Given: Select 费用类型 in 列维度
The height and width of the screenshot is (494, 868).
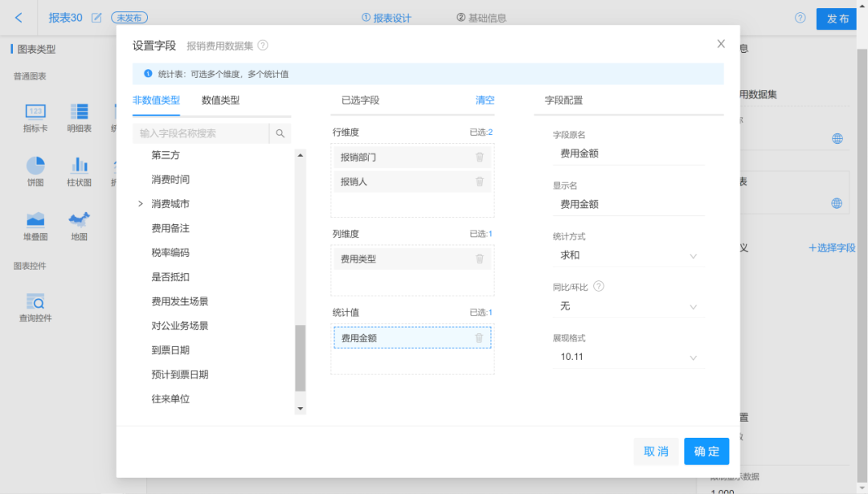Looking at the screenshot, I should click(412, 259).
